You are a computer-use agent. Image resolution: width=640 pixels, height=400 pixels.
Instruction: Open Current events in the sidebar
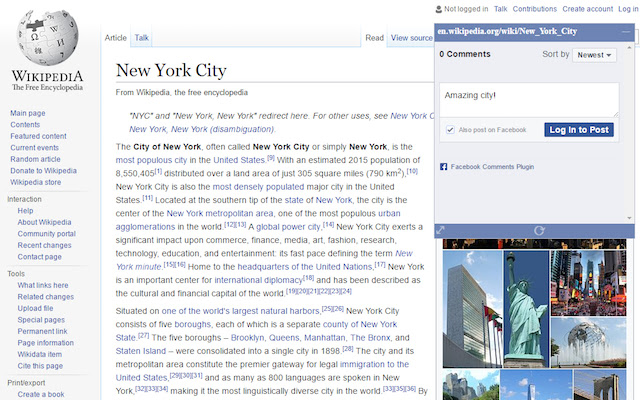click(x=35, y=147)
